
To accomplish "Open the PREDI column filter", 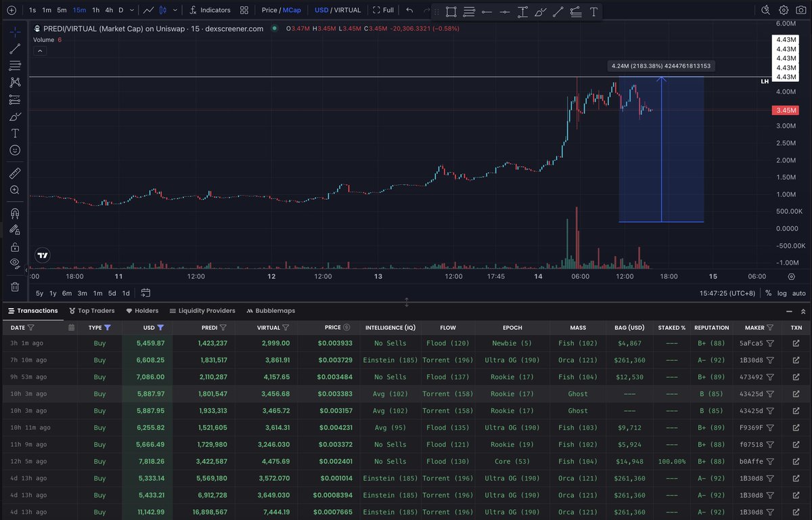I will click(x=223, y=328).
